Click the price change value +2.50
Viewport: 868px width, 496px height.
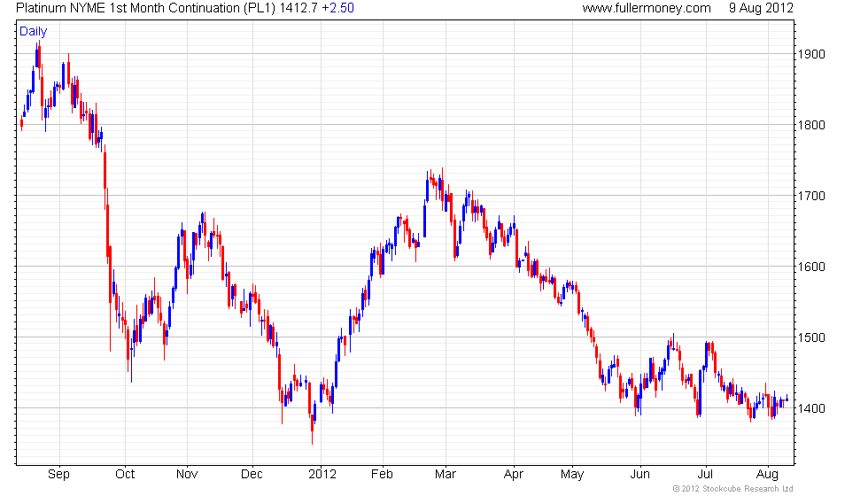click(338, 8)
